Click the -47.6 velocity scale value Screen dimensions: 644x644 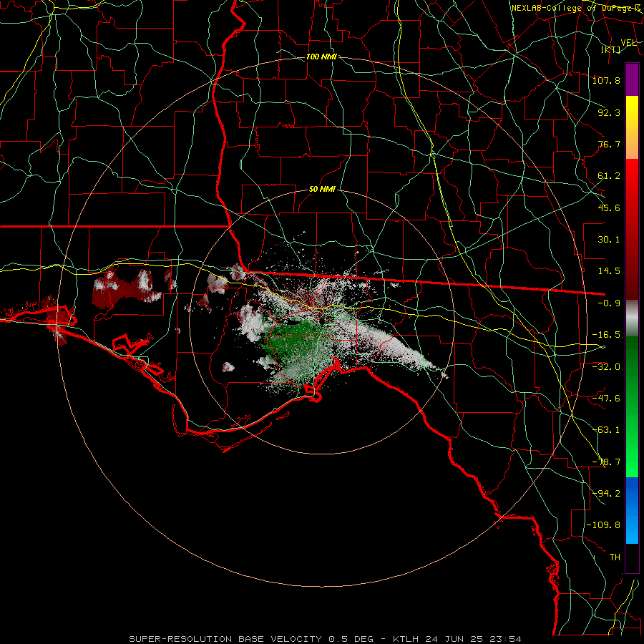(606, 399)
